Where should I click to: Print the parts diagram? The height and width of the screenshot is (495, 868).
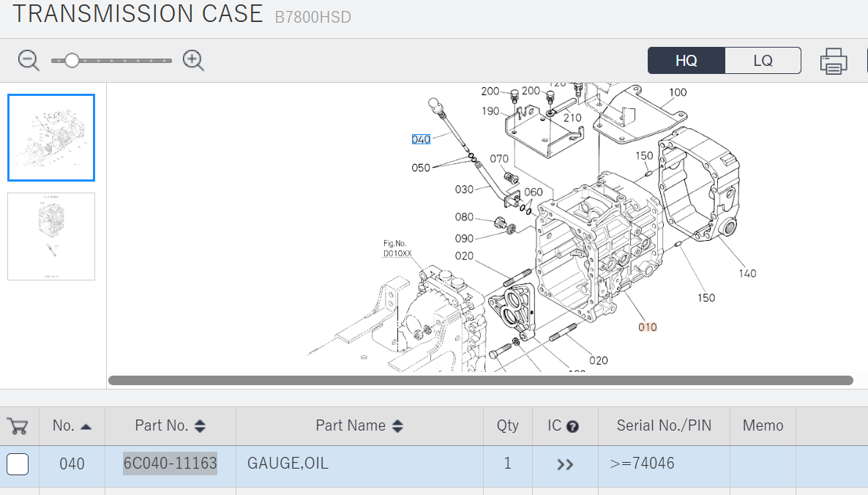[x=833, y=61]
